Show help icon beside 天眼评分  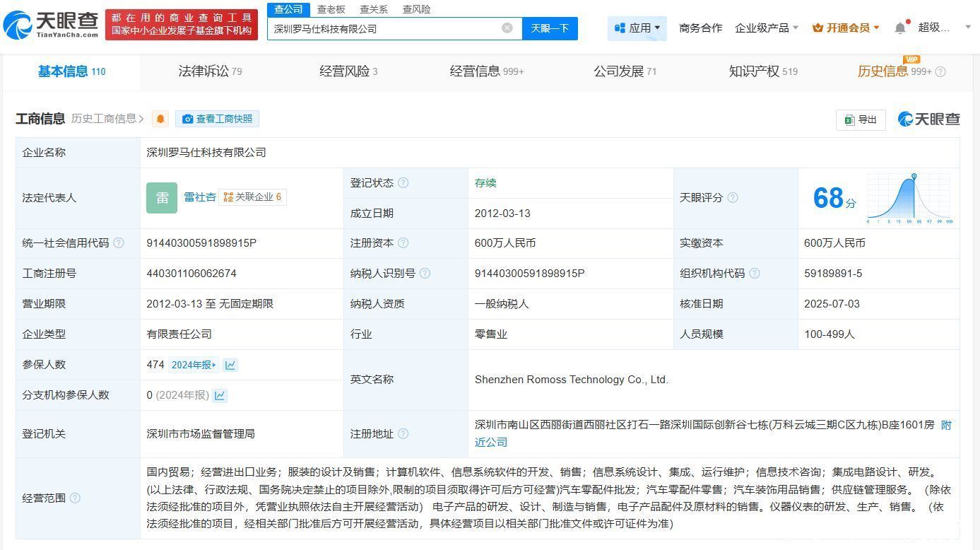click(733, 198)
